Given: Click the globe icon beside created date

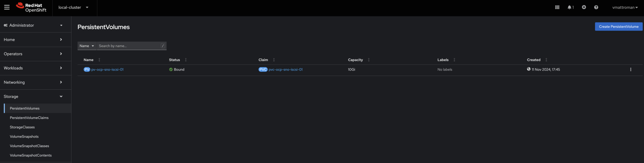Looking at the screenshot, I should (529, 69).
